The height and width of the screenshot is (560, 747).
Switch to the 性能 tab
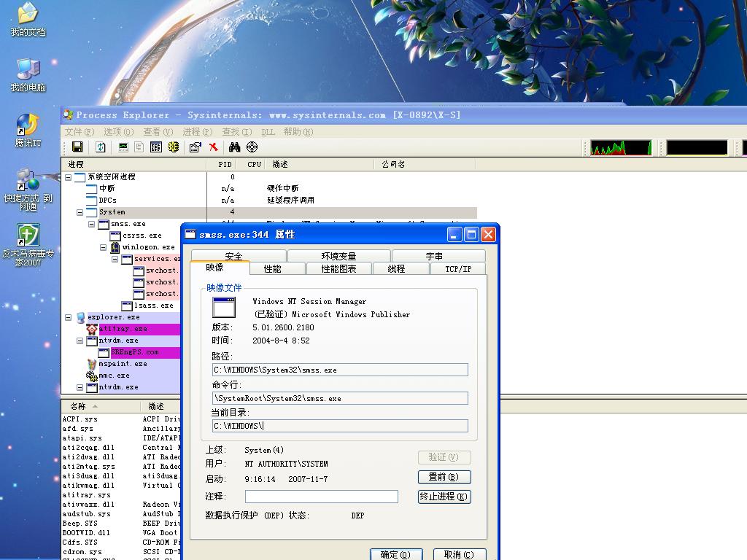point(272,269)
